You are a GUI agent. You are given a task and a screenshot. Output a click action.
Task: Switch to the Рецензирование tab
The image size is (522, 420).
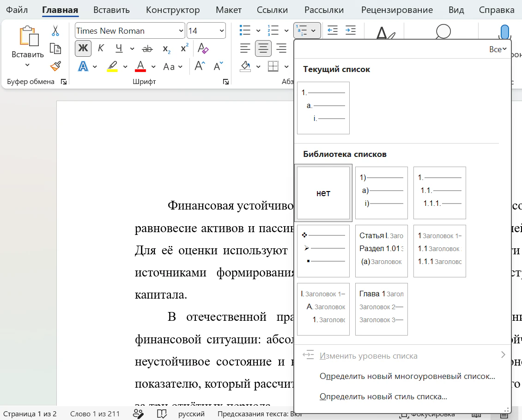coord(397,10)
